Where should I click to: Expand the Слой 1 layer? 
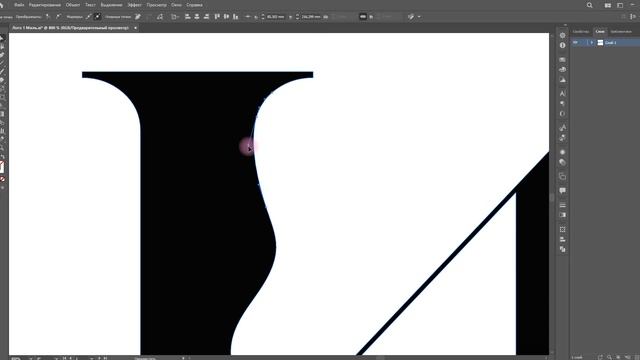[x=592, y=42]
